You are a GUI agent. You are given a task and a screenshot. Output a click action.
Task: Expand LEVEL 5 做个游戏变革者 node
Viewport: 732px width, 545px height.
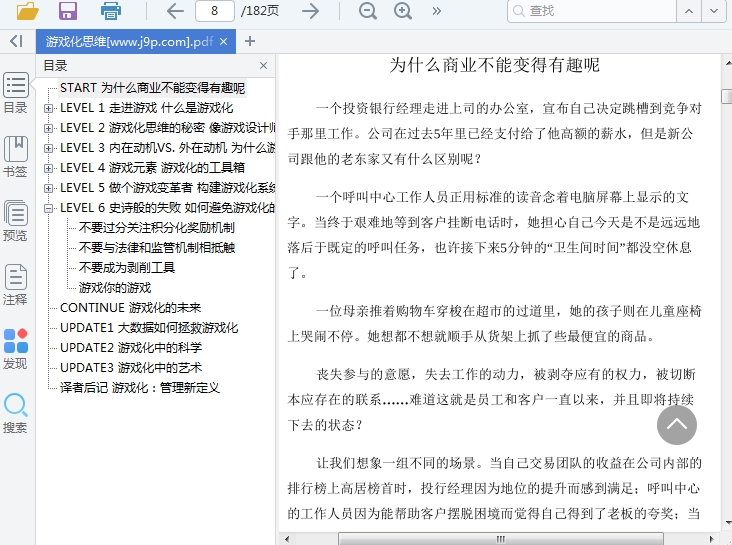point(48,188)
